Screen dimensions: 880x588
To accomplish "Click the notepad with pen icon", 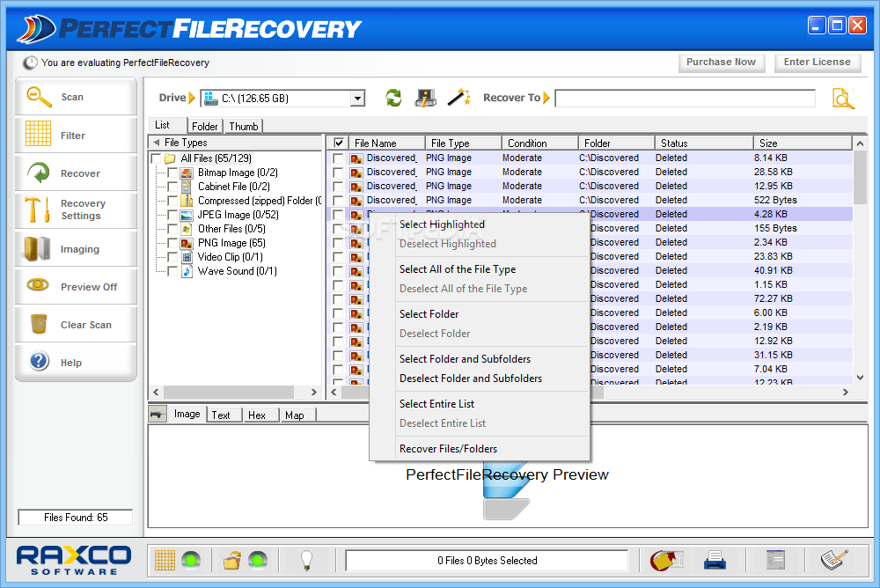I will pyautogui.click(x=834, y=560).
